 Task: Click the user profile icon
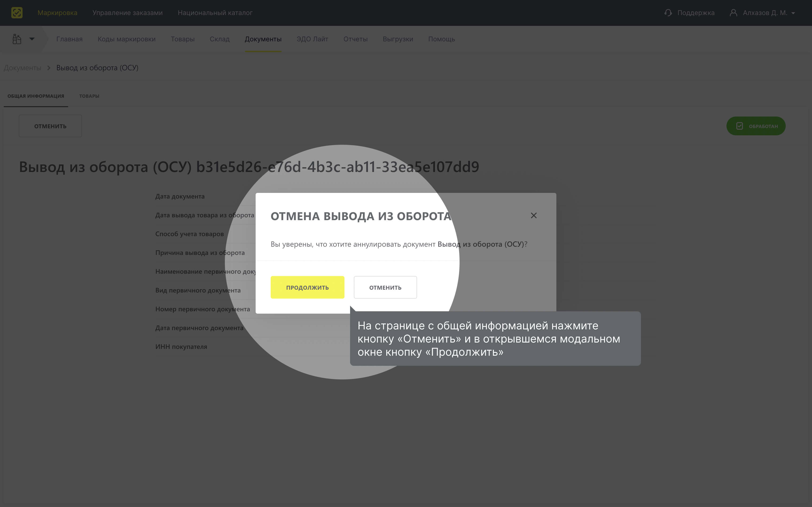[x=733, y=13]
